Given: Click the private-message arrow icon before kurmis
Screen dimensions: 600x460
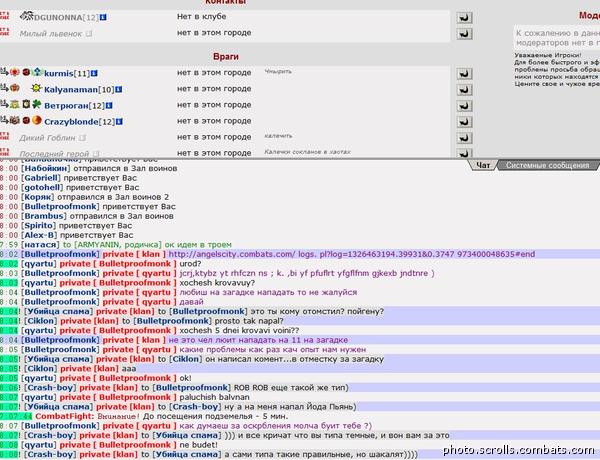Looking at the screenshot, I should coord(4,72).
